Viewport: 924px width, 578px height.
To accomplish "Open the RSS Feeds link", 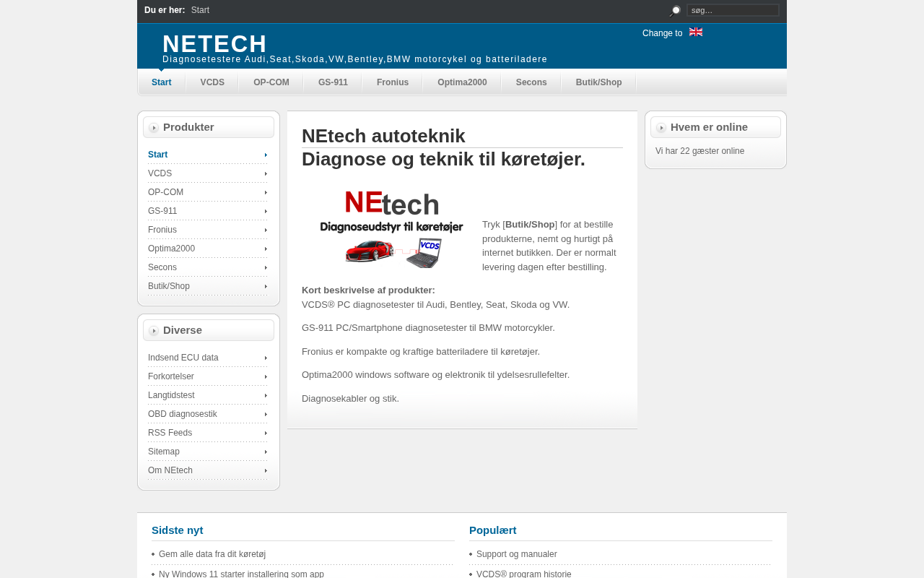I will 208,433.
